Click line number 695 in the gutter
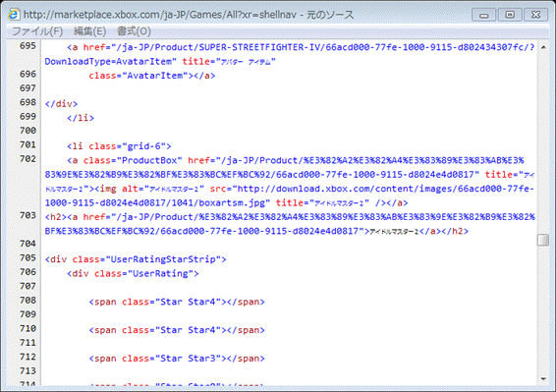This screenshot has width=556, height=392. pos(28,46)
